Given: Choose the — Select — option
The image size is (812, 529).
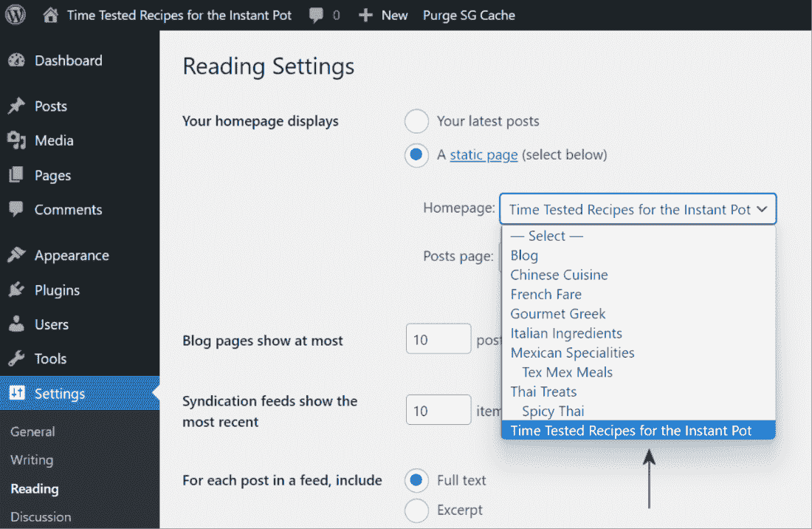Looking at the screenshot, I should 639,236.
